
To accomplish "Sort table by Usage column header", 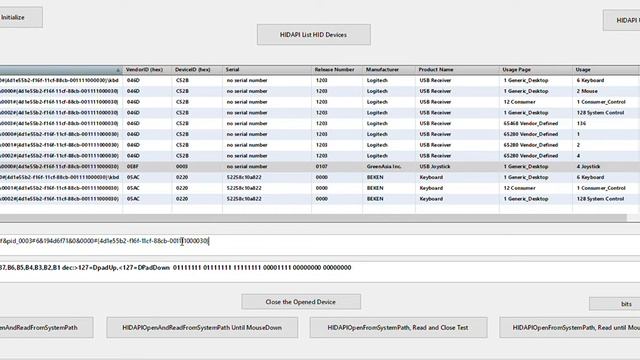I will point(606,70).
